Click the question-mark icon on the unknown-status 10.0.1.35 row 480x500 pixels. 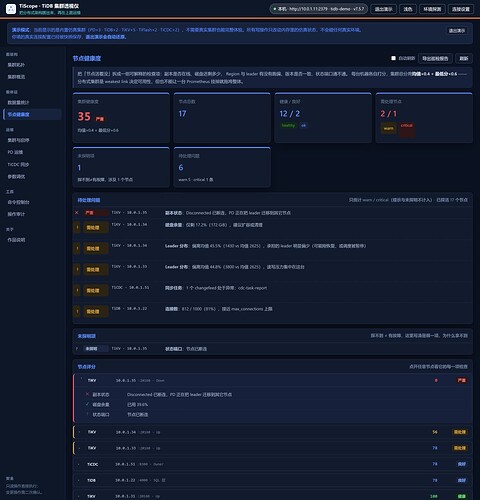[x=77, y=348]
